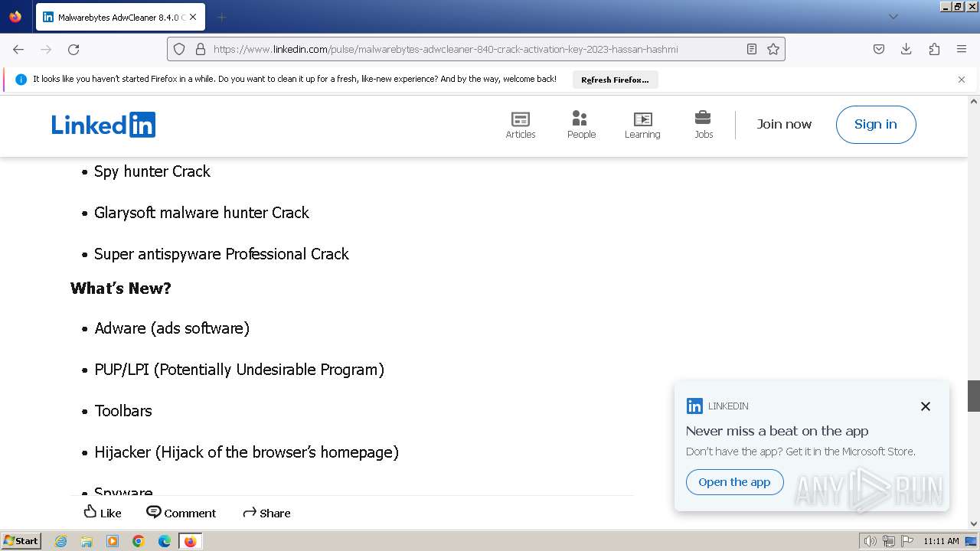Click the "Adware (ads software)" bullet
980x551 pixels.
click(x=172, y=328)
